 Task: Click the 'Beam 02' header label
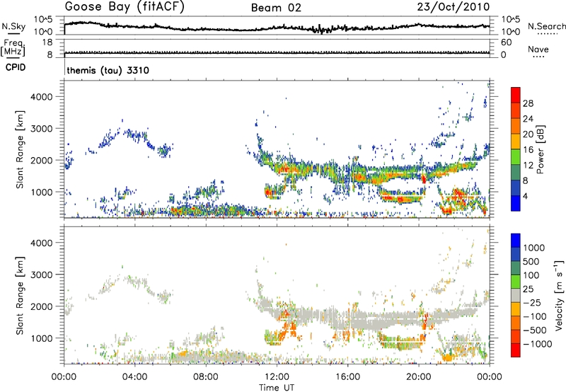(276, 8)
